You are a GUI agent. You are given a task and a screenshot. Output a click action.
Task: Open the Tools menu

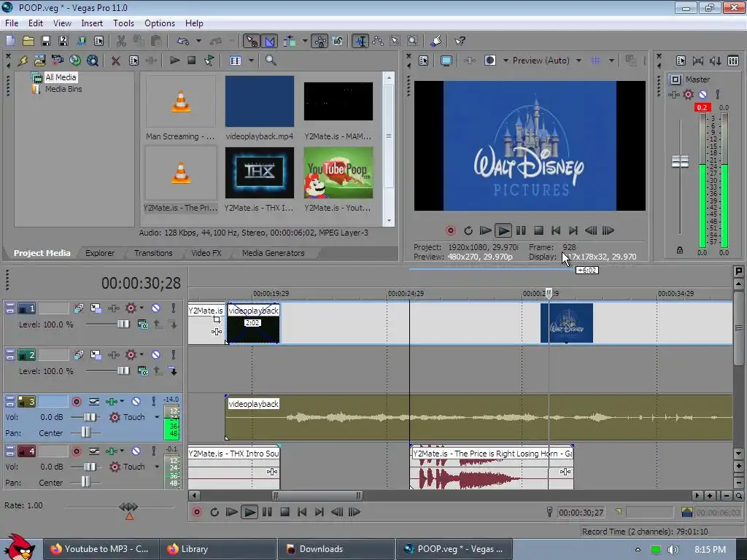click(x=123, y=23)
